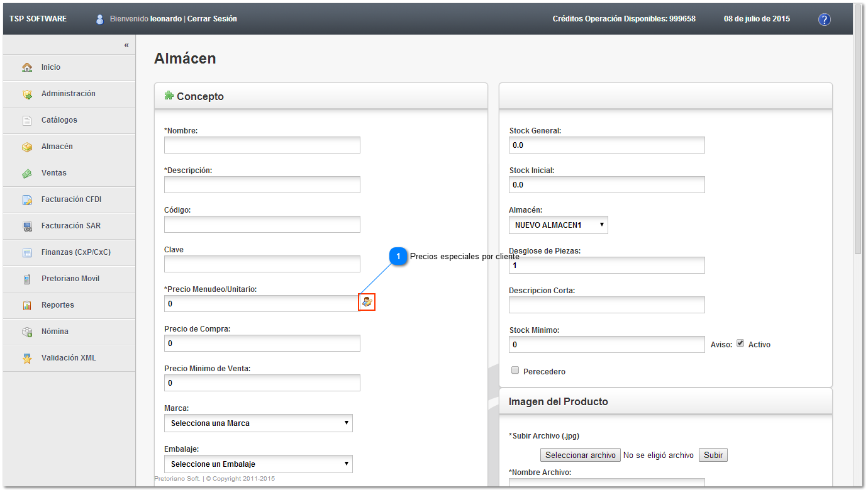Click the date 08 de julio de 2015
The width and height of the screenshot is (868, 492).
tap(757, 19)
